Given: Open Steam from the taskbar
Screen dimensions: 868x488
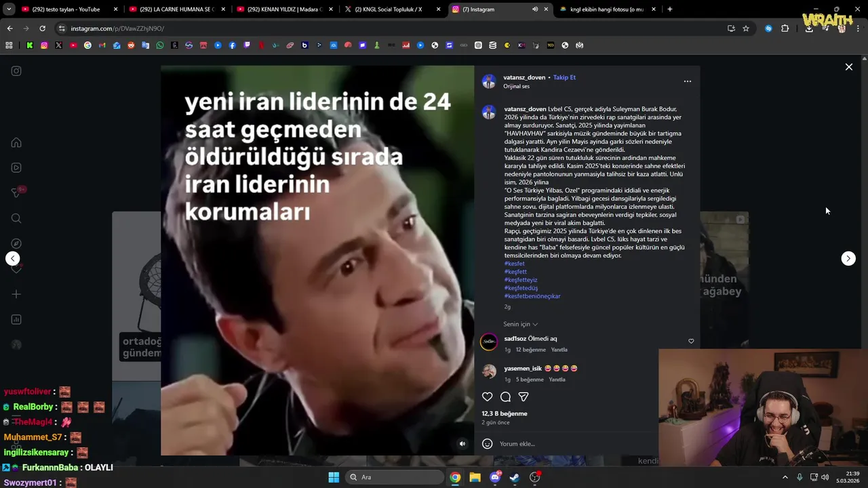Looking at the screenshot, I should [515, 477].
